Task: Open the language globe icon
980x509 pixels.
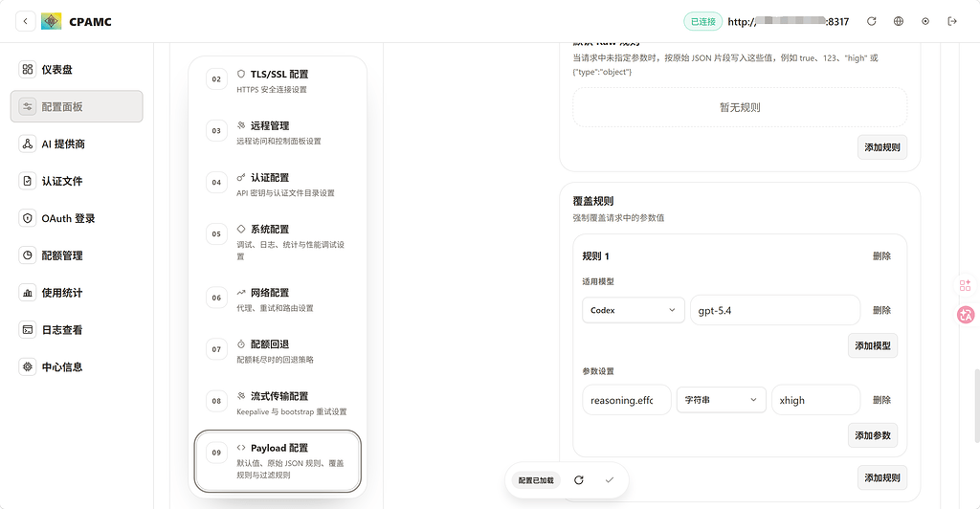Action: coord(898,21)
